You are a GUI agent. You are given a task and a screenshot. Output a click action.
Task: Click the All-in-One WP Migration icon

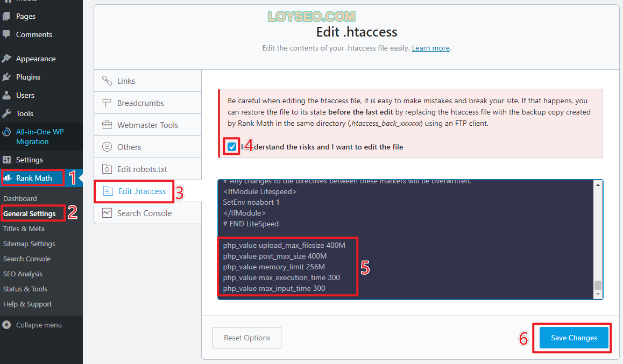pyautogui.click(x=6, y=132)
